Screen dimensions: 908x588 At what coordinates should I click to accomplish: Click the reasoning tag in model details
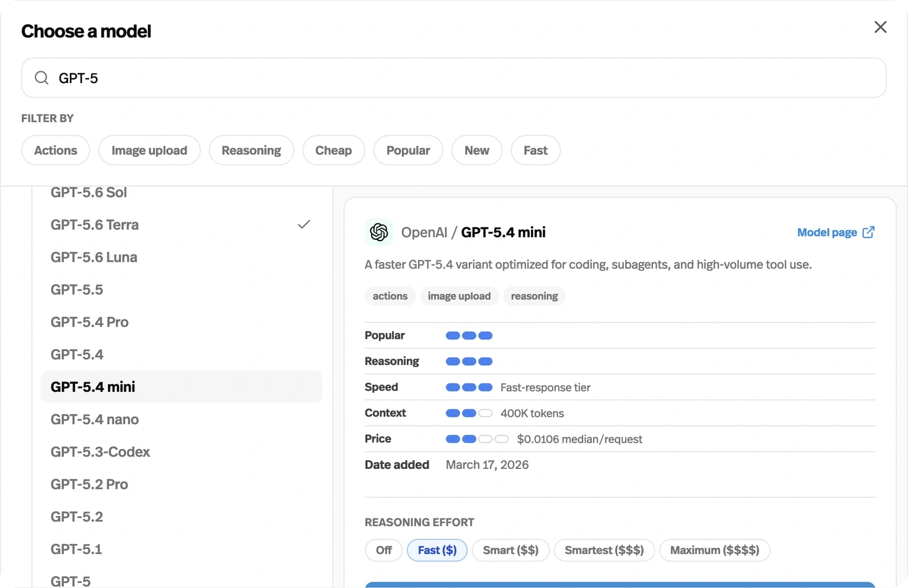coord(534,296)
